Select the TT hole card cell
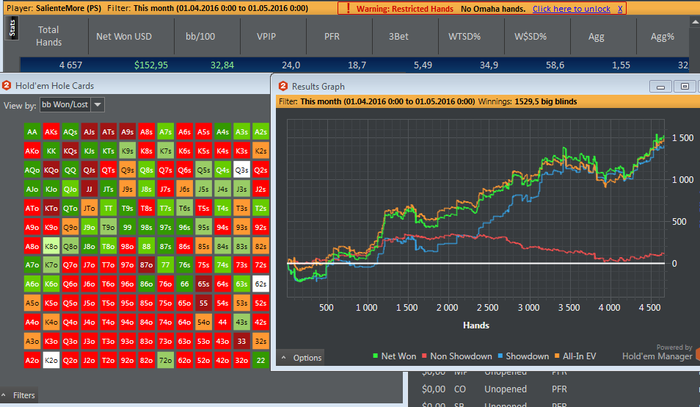This screenshot has width=700, height=407. [108, 208]
